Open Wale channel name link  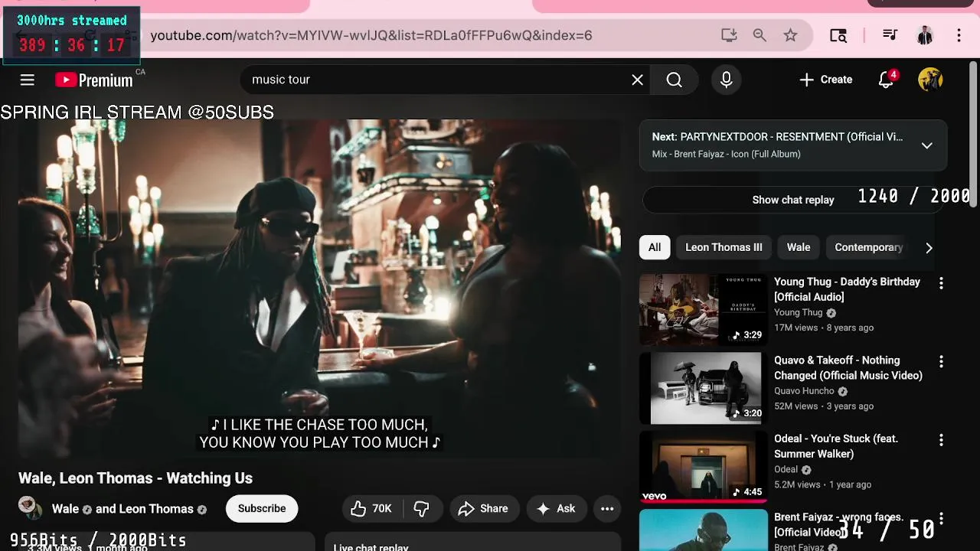[65, 509]
